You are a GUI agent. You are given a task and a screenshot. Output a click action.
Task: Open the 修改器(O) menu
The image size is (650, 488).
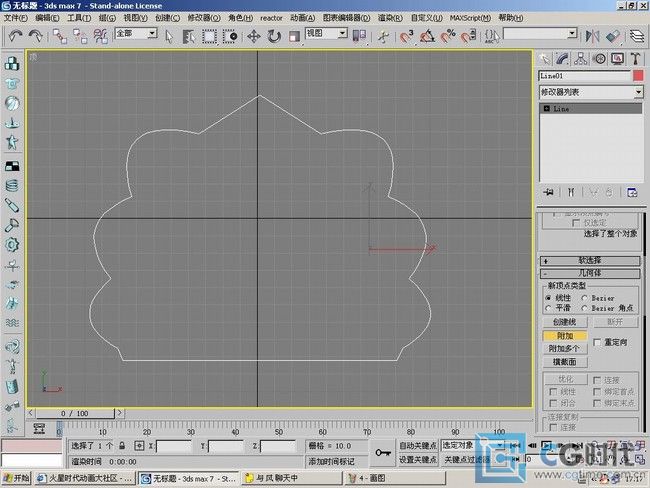[x=204, y=18]
